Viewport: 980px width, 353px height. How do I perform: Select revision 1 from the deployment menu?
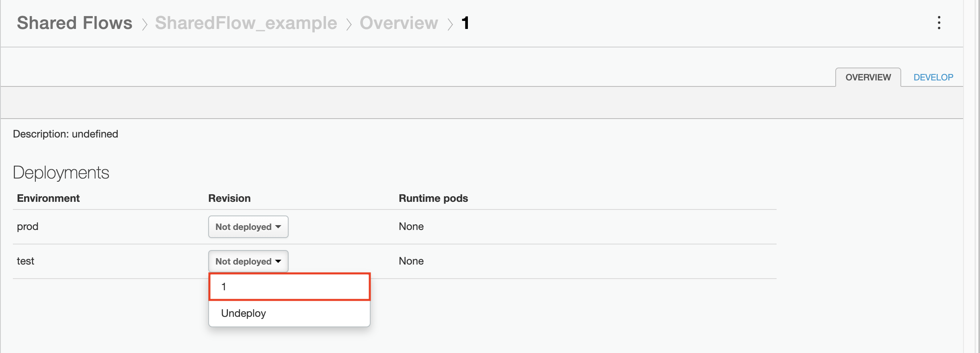(289, 286)
